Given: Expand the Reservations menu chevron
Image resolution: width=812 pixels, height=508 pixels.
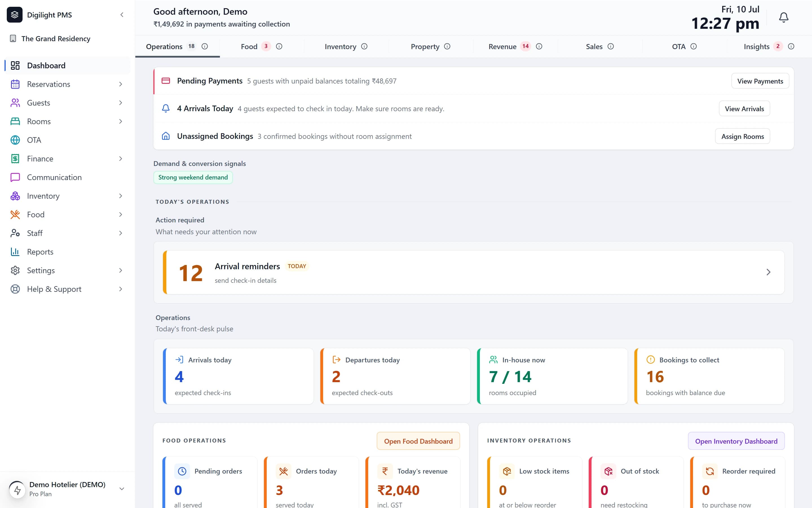Looking at the screenshot, I should 121,84.
